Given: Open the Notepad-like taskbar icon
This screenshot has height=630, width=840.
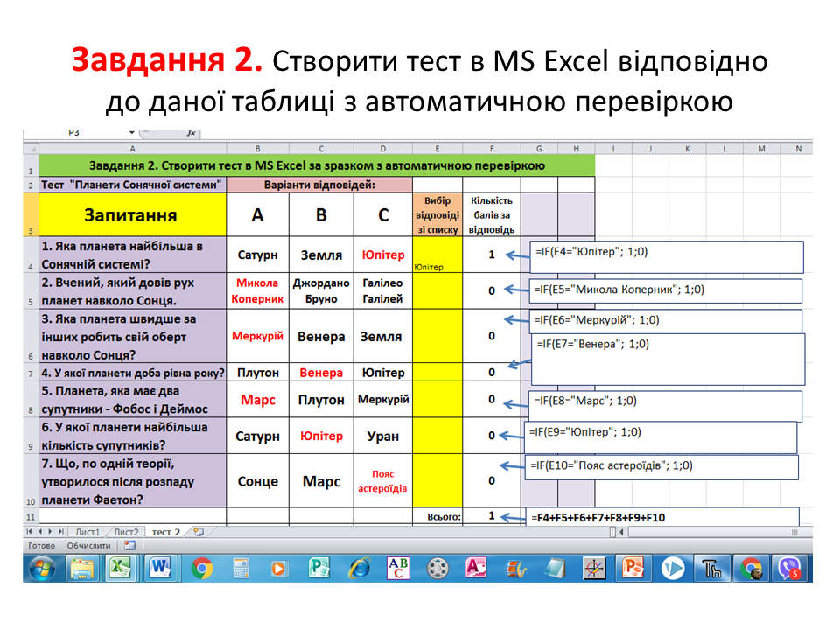Looking at the screenshot, I should coord(555,569).
